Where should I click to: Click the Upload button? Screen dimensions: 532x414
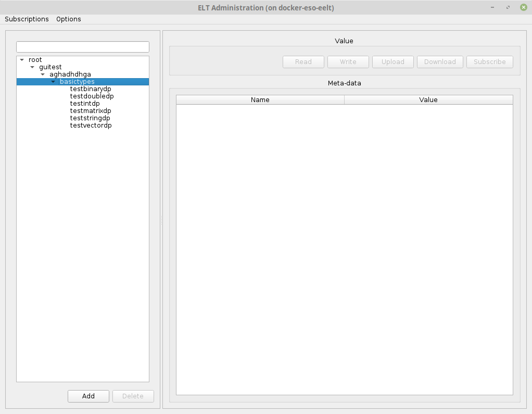coord(393,62)
